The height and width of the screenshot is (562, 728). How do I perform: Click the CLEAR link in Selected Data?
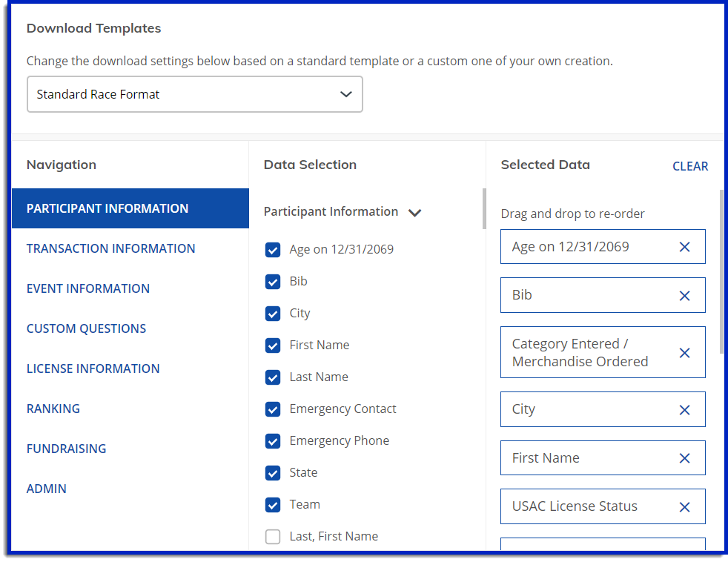pyautogui.click(x=690, y=166)
